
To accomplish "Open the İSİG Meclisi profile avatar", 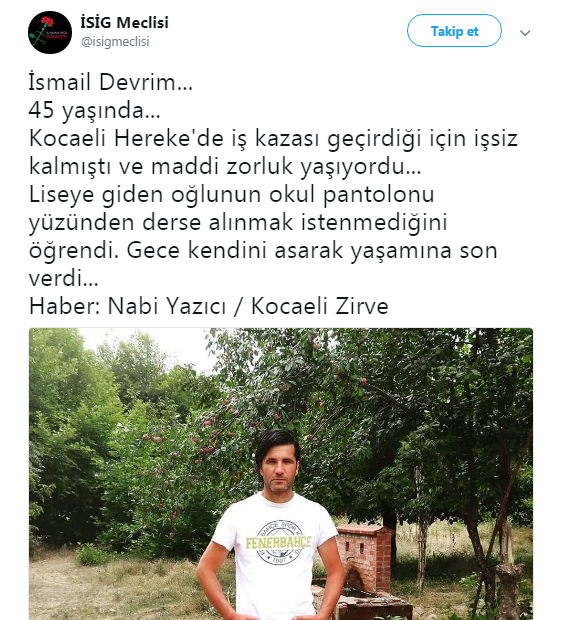I will click(50, 32).
